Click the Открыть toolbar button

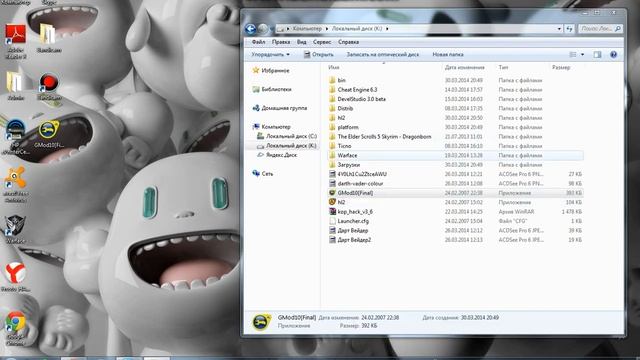[319, 54]
